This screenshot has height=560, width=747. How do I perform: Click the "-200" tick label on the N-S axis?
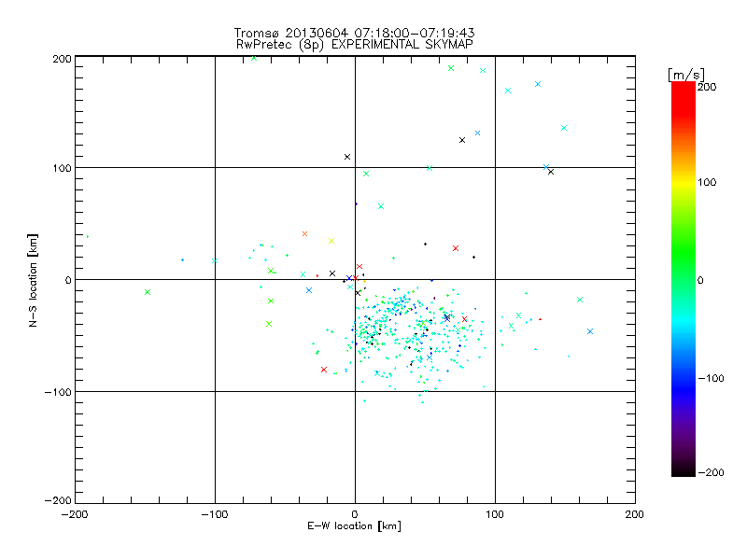pos(58,500)
